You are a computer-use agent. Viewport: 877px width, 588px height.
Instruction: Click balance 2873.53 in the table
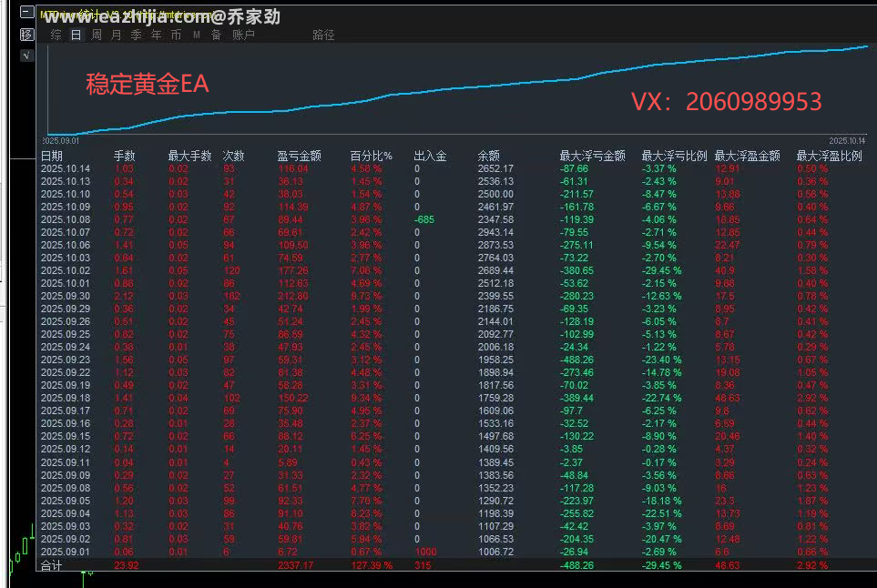pyautogui.click(x=495, y=246)
